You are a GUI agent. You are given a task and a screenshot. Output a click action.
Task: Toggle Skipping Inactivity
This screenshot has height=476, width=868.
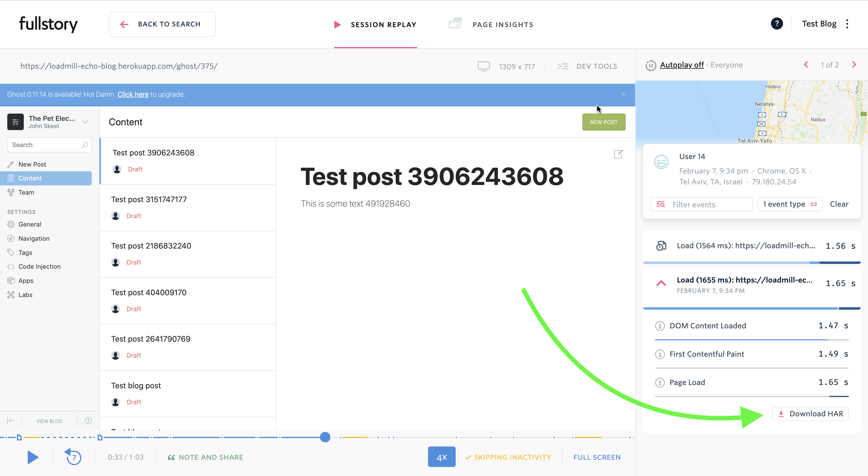click(x=508, y=457)
